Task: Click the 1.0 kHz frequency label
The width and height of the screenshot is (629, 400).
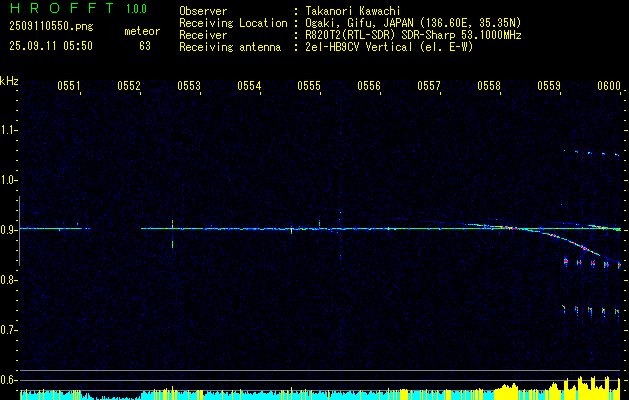Action: point(8,180)
